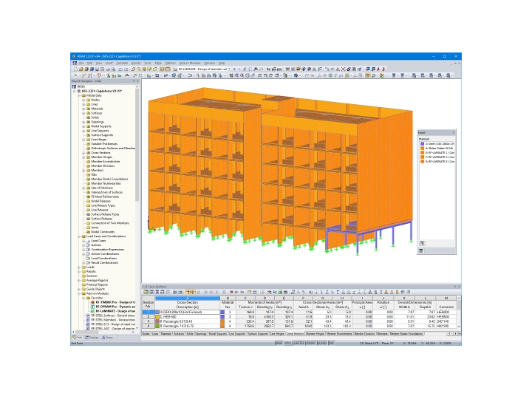The image size is (532, 399).
Task: Open the File menu
Action: click(81, 63)
